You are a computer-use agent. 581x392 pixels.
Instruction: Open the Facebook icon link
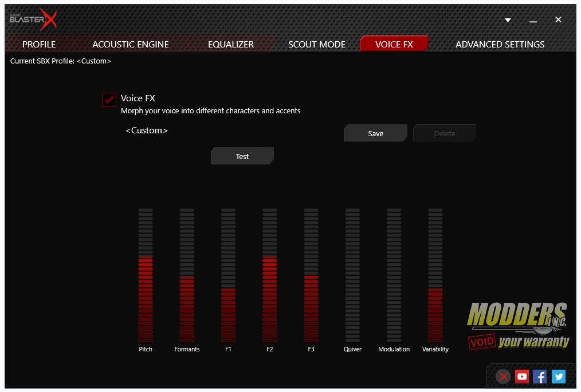tap(539, 376)
